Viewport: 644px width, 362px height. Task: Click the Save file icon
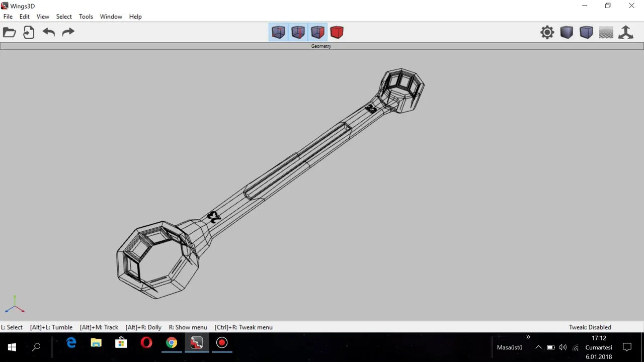[x=29, y=33]
